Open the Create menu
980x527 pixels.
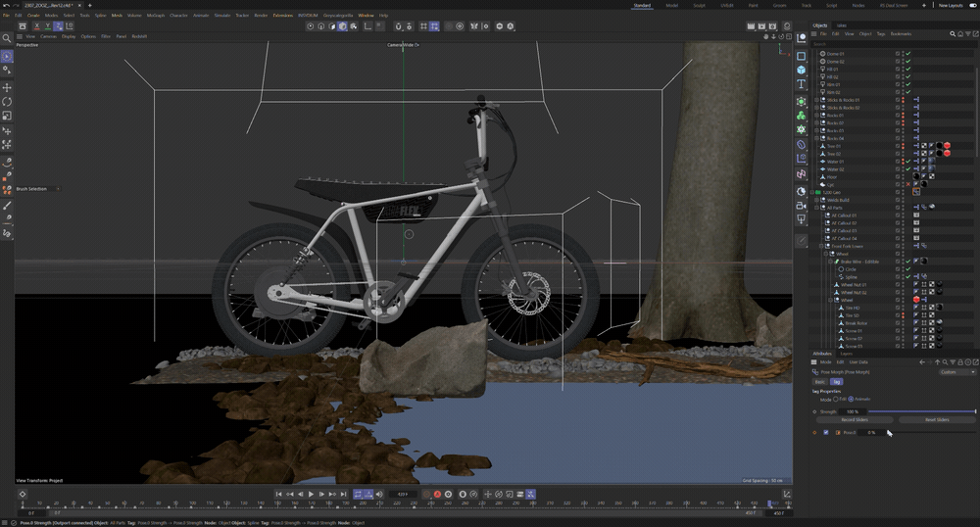[33, 15]
